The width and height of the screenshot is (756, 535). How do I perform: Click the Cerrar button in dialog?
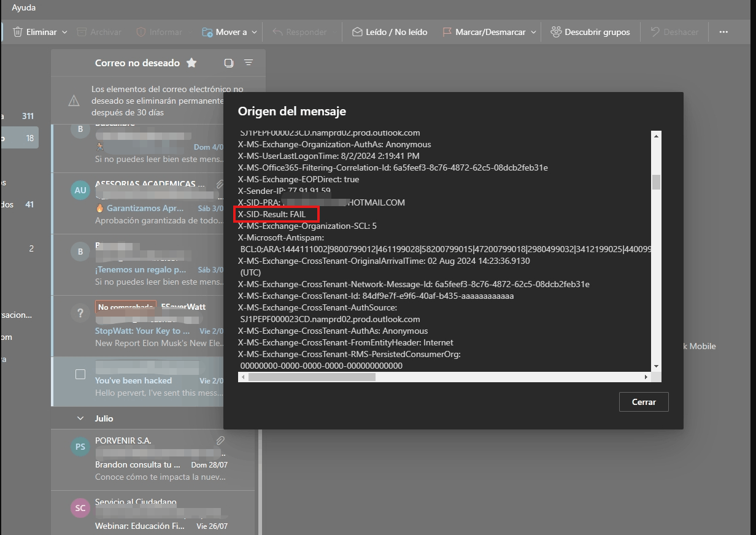pos(644,402)
